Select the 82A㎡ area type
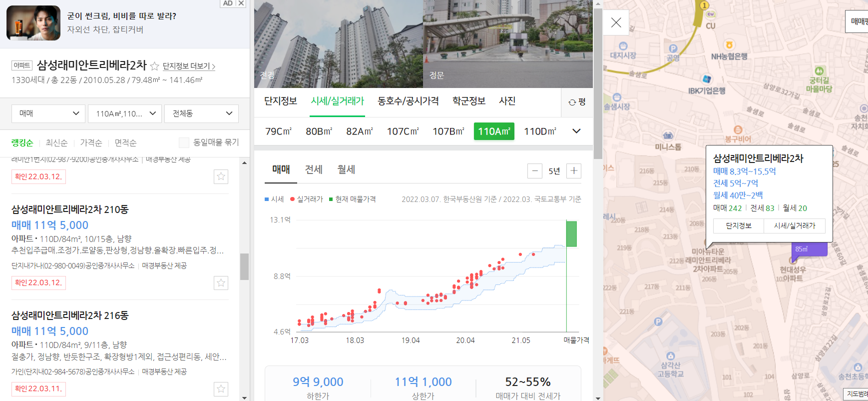Viewport: 868px width, 401px height. pos(360,131)
